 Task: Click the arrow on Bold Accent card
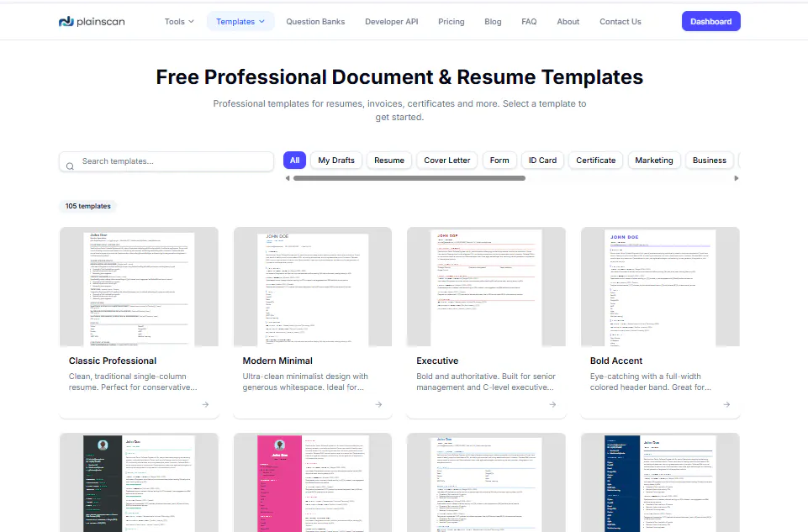pos(726,405)
